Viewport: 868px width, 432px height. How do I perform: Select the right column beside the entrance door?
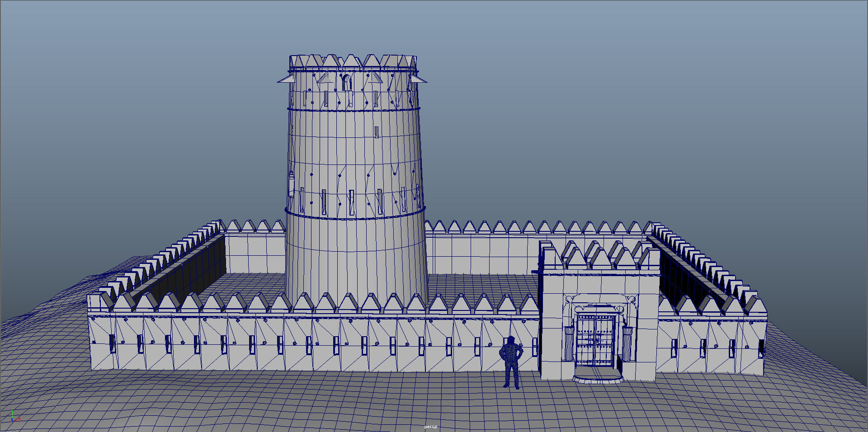[x=628, y=344]
